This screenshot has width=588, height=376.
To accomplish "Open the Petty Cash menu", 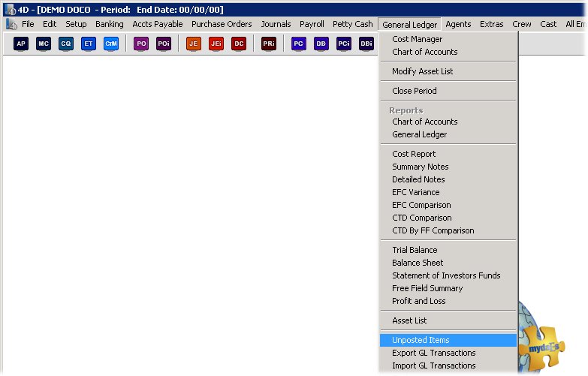I will (353, 24).
